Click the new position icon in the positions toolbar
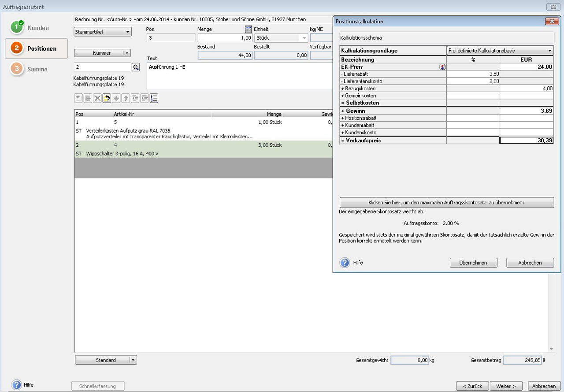 (x=78, y=98)
